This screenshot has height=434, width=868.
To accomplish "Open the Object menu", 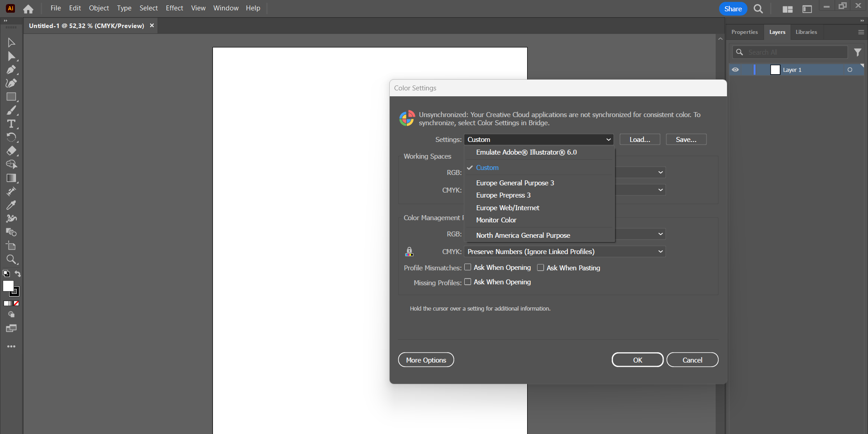I will [99, 8].
